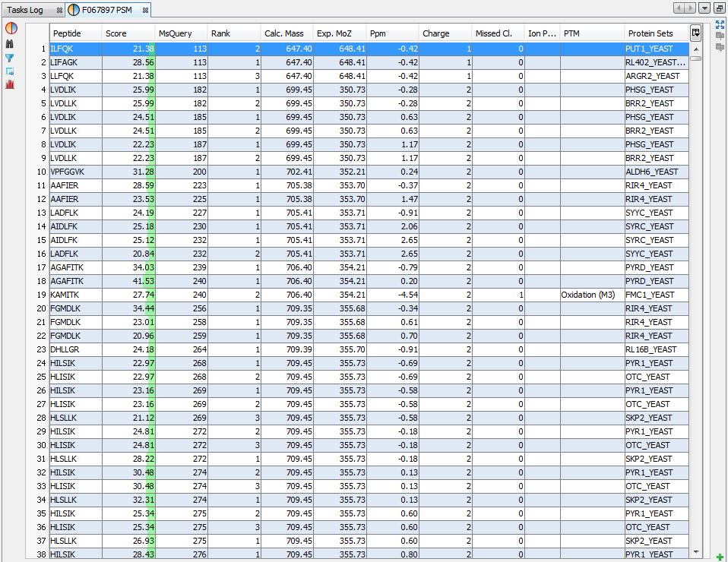Click the red-blue circle icon in left toolbar
This screenshot has height=562, width=728.
[x=10, y=28]
